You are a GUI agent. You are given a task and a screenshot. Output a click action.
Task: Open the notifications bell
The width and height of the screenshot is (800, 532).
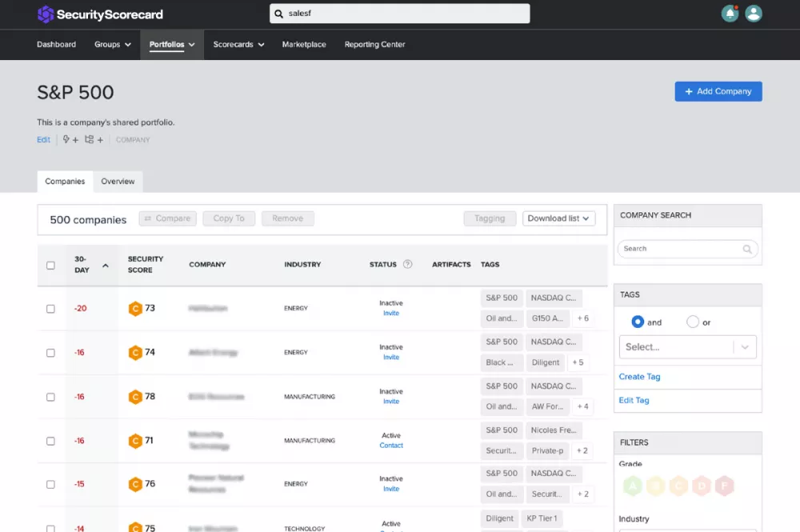coord(730,14)
